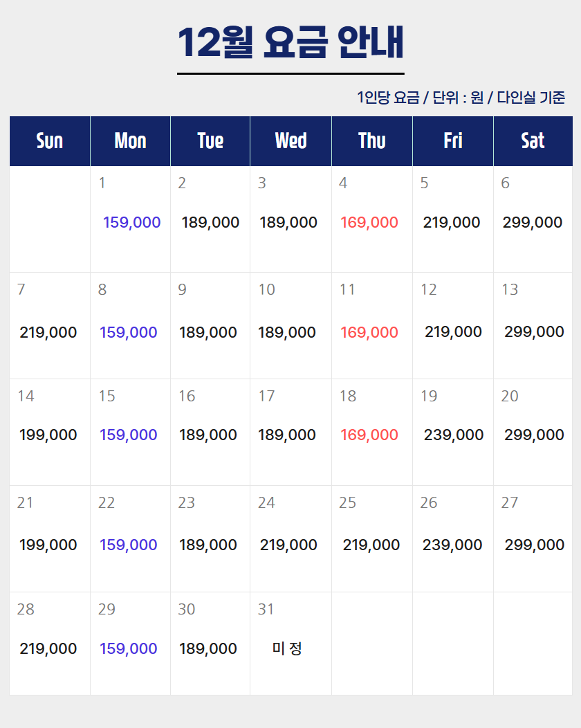Click the 12월 요금 안내 title
This screenshot has height=728, width=581.
click(290, 43)
